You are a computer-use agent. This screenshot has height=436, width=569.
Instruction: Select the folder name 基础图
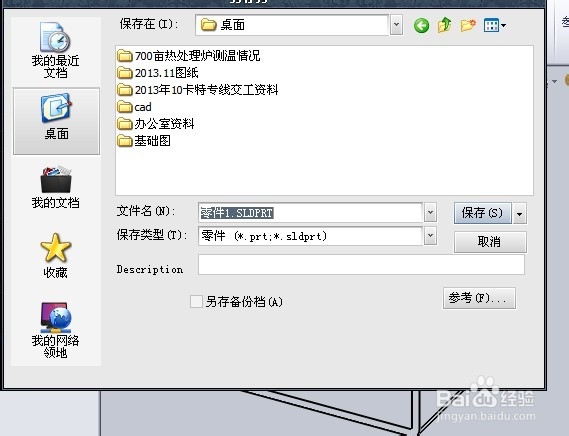(152, 141)
